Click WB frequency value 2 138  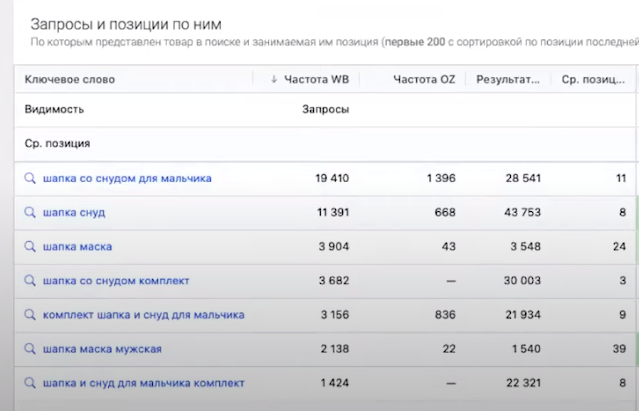pyautogui.click(x=335, y=349)
